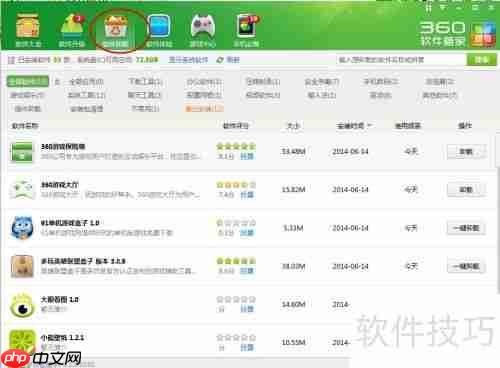
Task: Click the 91单机游戏盒子 blue owl icon
Action: [22, 228]
